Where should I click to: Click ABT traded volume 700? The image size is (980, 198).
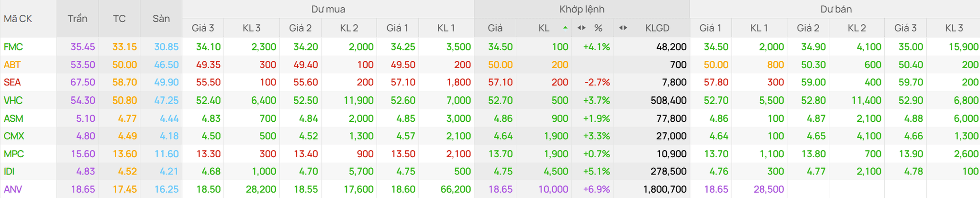679,65
